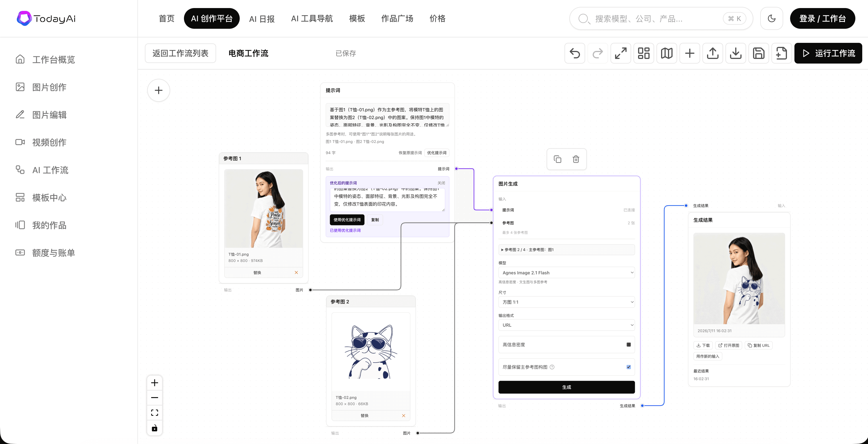This screenshot has height=444, width=868.
Task: Open AI 工具导航 tab
Action: click(x=312, y=18)
